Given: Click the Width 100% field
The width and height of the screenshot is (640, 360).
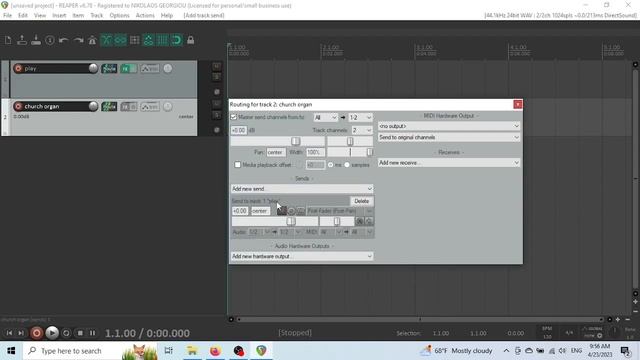Looking at the screenshot, I should (x=315, y=152).
